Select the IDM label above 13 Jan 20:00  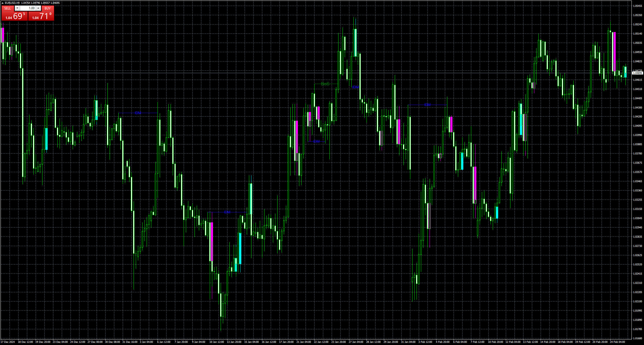pyautogui.click(x=227, y=212)
